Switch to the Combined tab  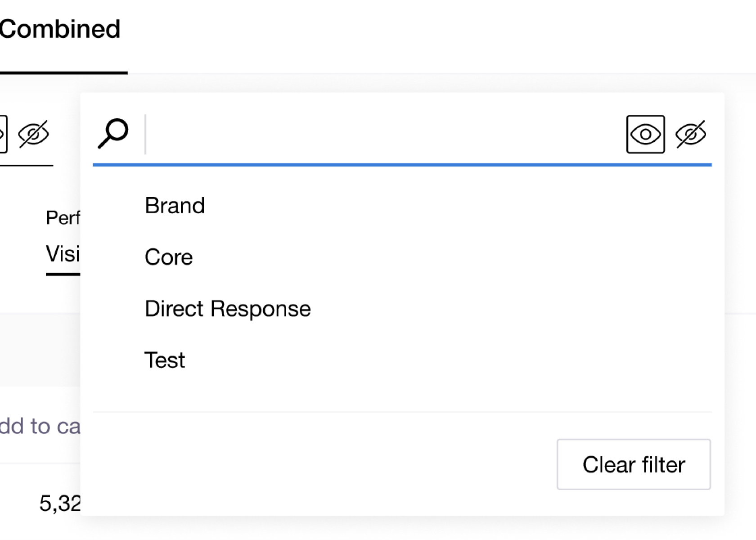[x=60, y=30]
